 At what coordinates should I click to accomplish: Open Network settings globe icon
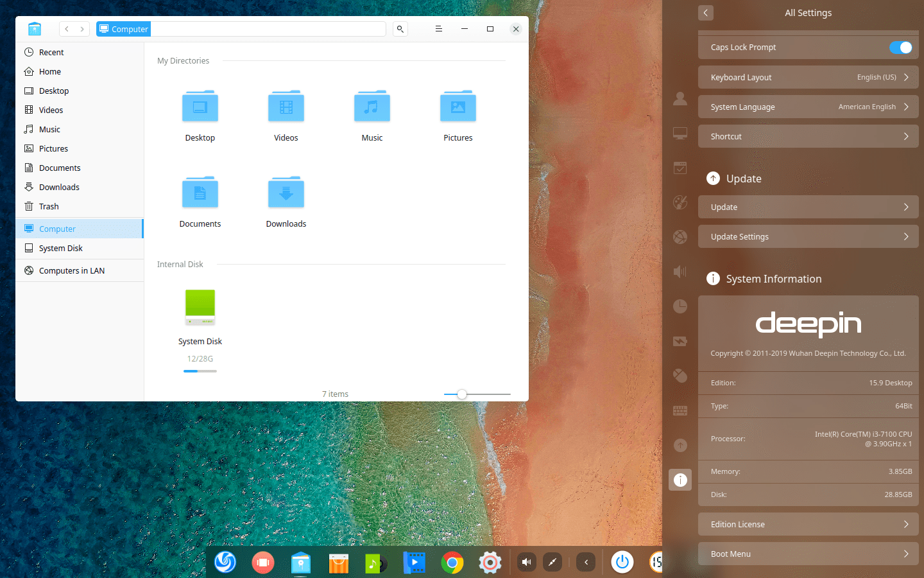pyautogui.click(x=680, y=237)
